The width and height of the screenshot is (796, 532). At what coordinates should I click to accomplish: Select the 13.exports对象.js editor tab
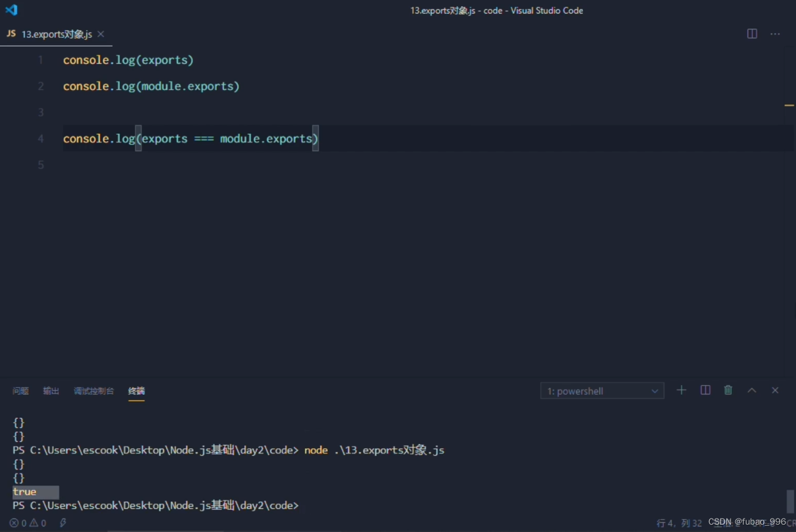click(56, 34)
